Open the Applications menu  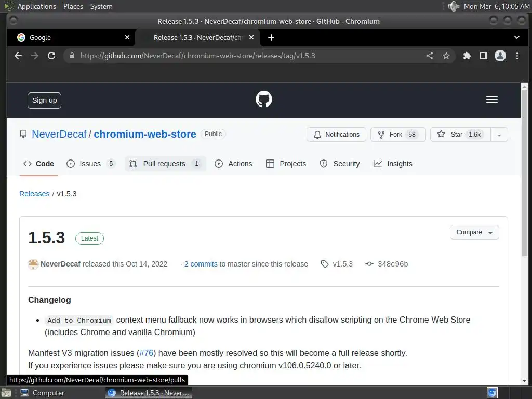(x=37, y=6)
